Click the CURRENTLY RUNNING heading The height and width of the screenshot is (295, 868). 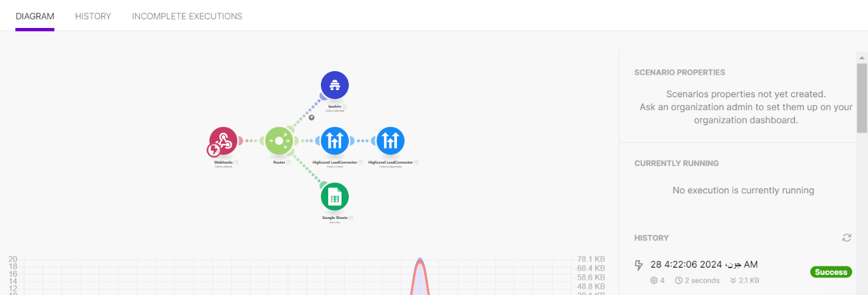click(677, 164)
